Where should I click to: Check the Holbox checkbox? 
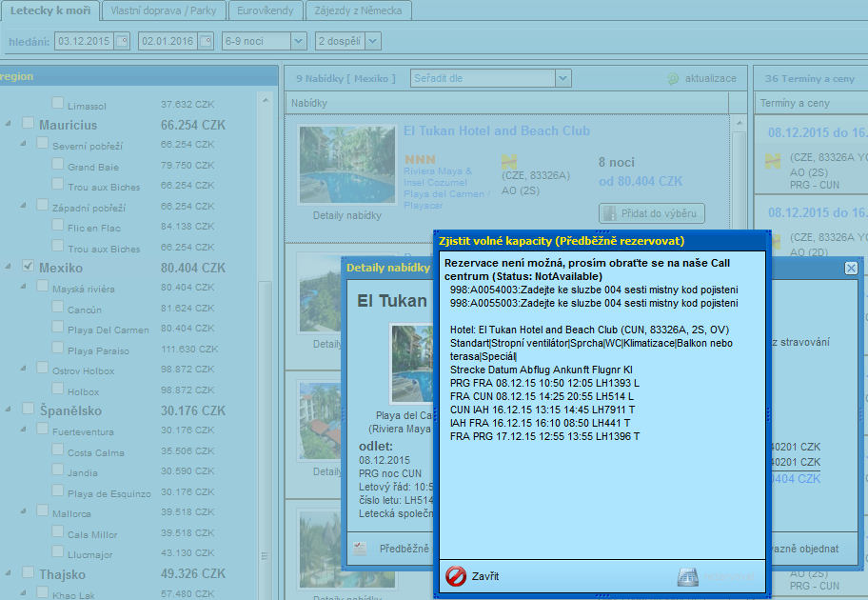57,389
